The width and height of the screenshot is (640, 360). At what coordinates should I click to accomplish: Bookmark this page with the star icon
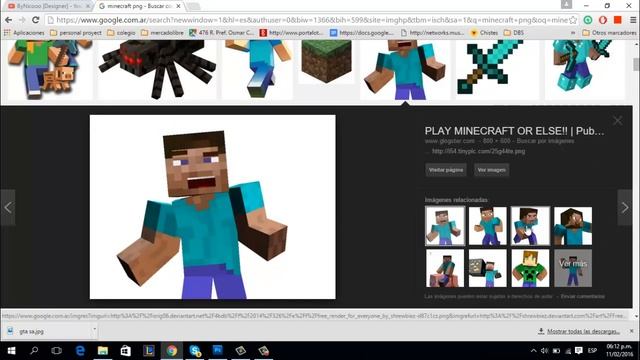(x=573, y=20)
